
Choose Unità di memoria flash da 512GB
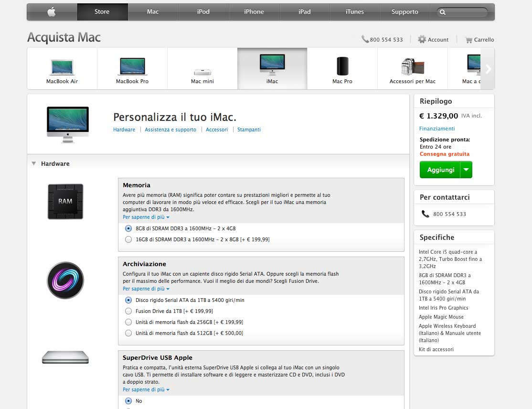click(x=128, y=333)
